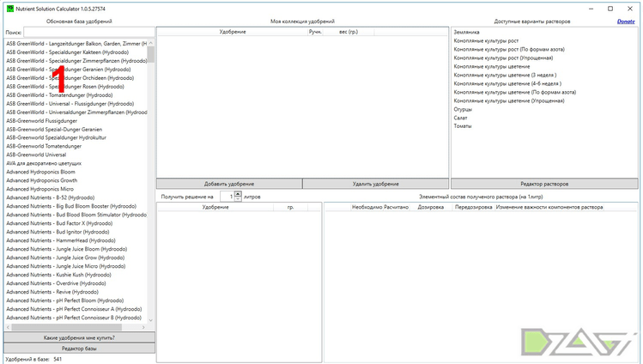The image size is (643, 364).
Task: Decrease liters with the spinner down arrow
Action: click(x=238, y=199)
